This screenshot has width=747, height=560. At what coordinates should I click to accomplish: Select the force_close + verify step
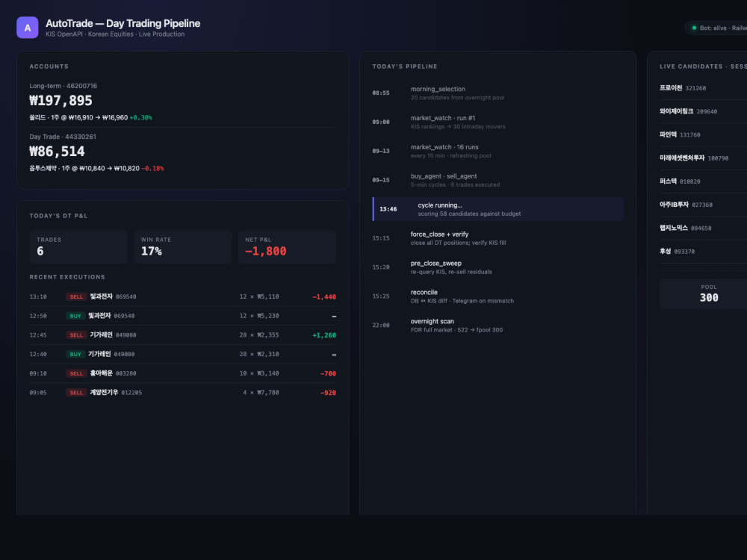(498, 238)
